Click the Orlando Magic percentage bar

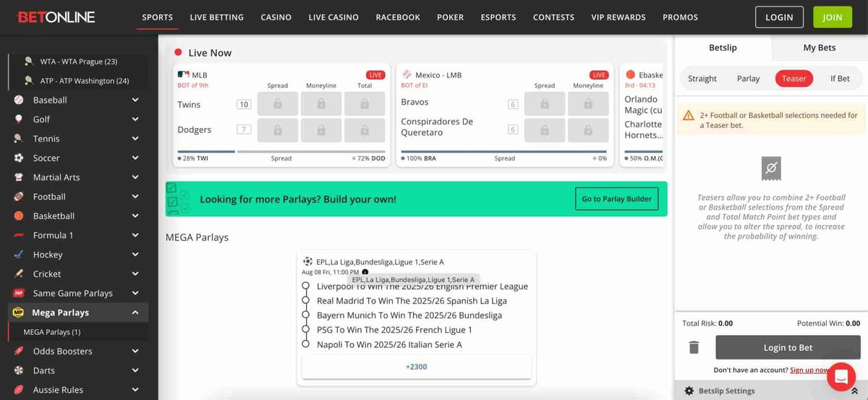pyautogui.click(x=644, y=152)
